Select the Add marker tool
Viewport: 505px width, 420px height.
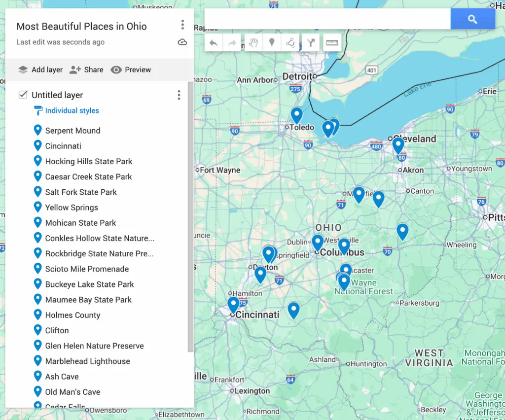click(272, 43)
